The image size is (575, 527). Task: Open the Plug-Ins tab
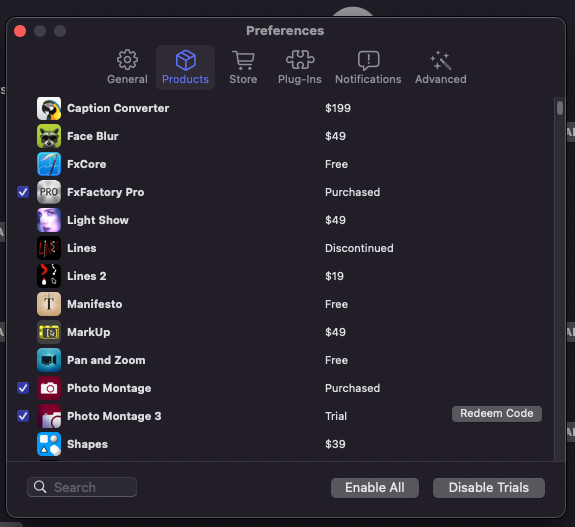click(x=300, y=67)
